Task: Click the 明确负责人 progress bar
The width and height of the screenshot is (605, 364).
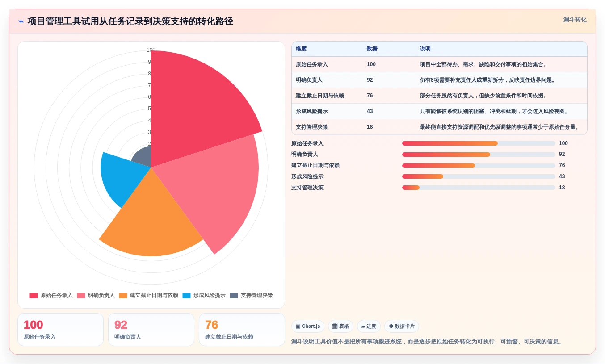Action: tap(479, 155)
